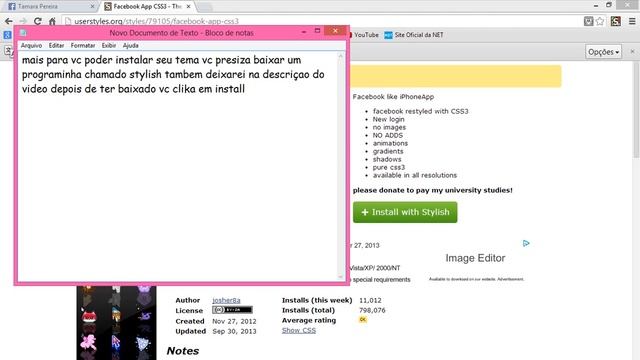
Task: Open the browser home page icon
Action: click(x=52, y=21)
